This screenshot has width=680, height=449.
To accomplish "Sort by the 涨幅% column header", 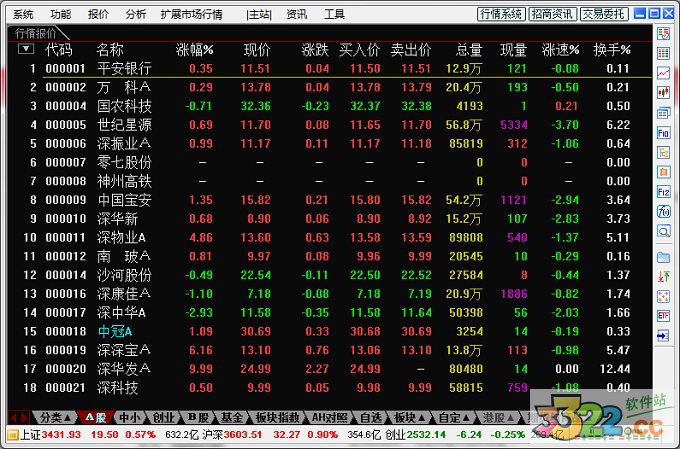I will tap(195, 50).
